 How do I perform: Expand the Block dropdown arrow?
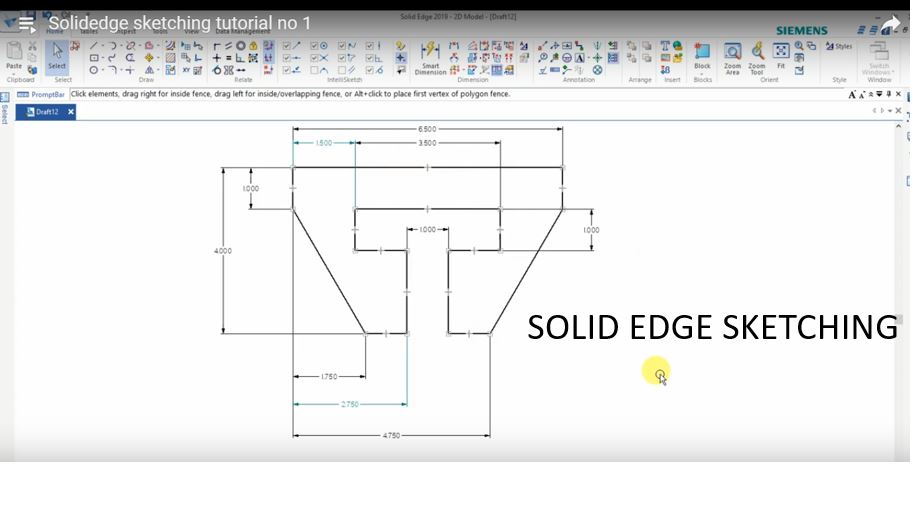click(x=702, y=73)
